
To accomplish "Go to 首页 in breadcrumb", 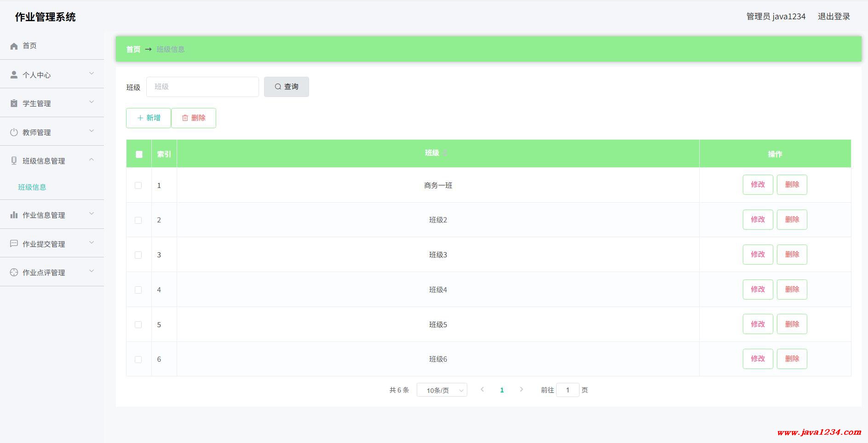I will 133,49.
